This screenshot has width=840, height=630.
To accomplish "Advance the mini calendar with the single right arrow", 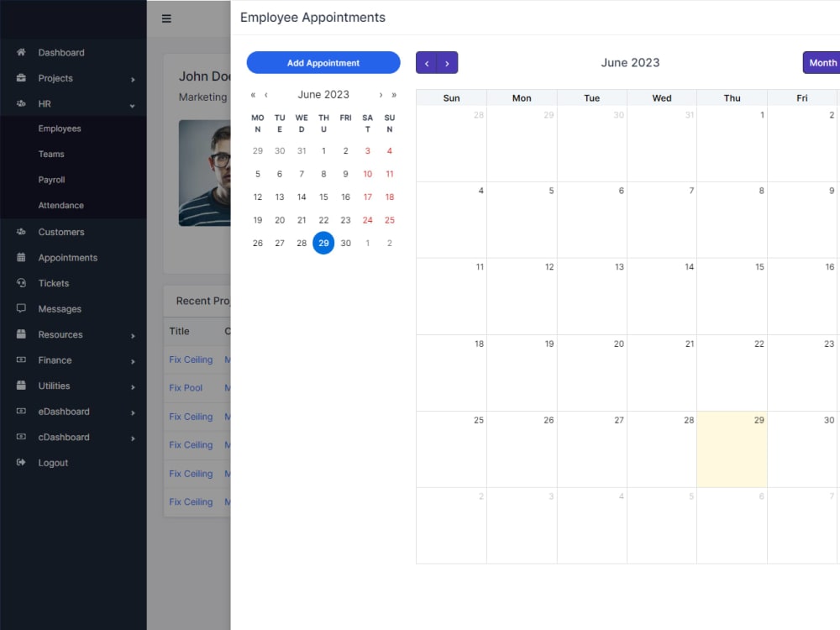I will (x=381, y=95).
